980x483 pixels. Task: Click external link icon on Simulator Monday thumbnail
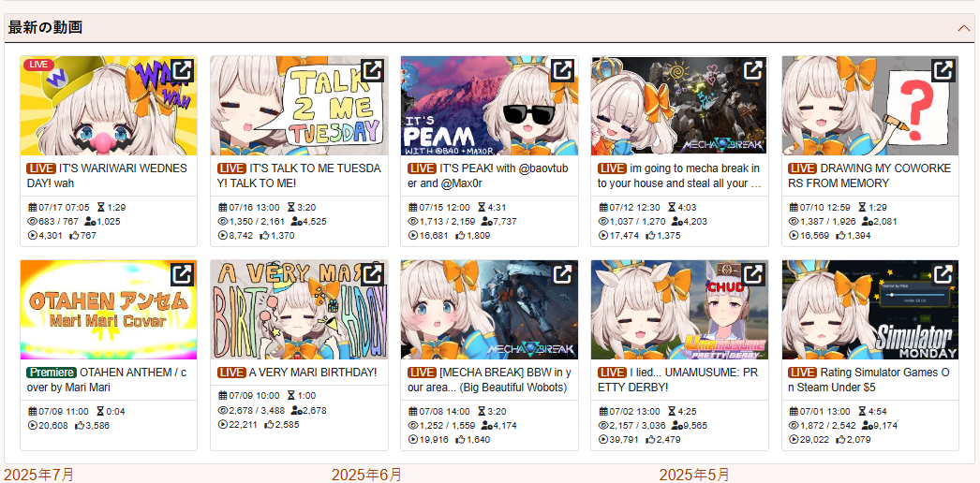pos(943,274)
